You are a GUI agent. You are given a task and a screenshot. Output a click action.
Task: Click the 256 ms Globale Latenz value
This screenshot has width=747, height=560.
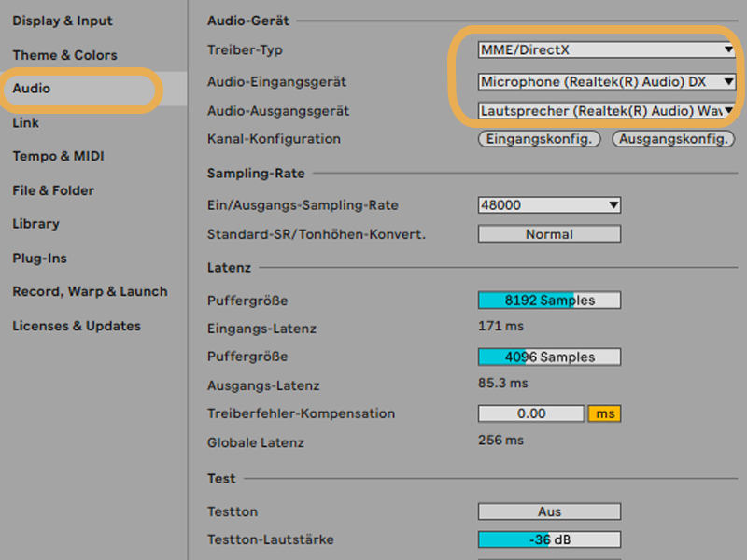[x=500, y=440]
